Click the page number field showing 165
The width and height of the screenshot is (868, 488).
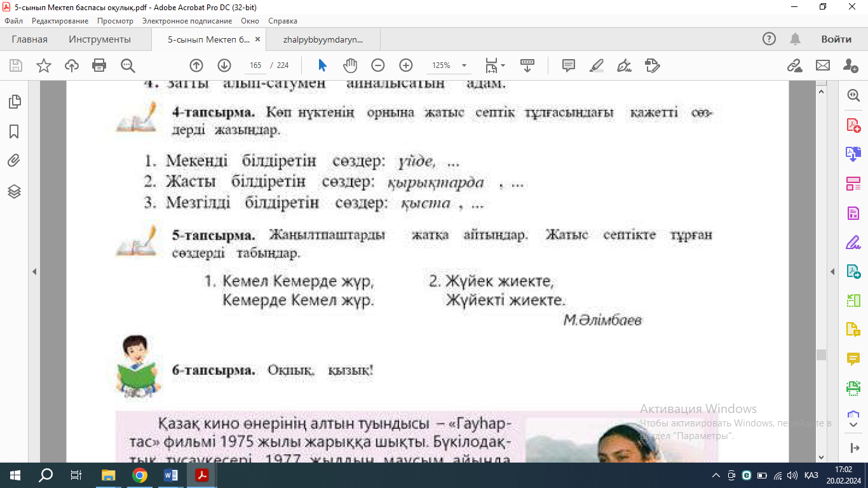tap(256, 65)
